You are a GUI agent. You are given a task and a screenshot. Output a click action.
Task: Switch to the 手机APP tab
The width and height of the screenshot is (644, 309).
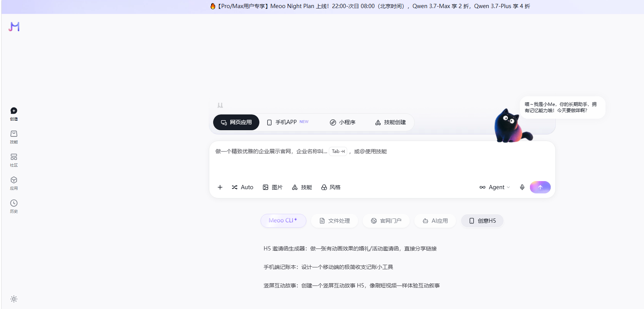(x=288, y=122)
